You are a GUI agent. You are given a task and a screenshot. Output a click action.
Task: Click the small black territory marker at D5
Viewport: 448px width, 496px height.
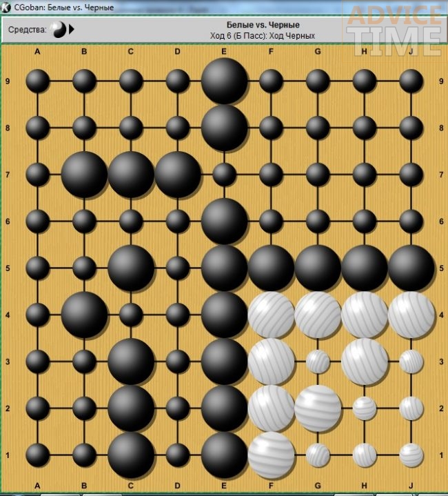point(178,268)
